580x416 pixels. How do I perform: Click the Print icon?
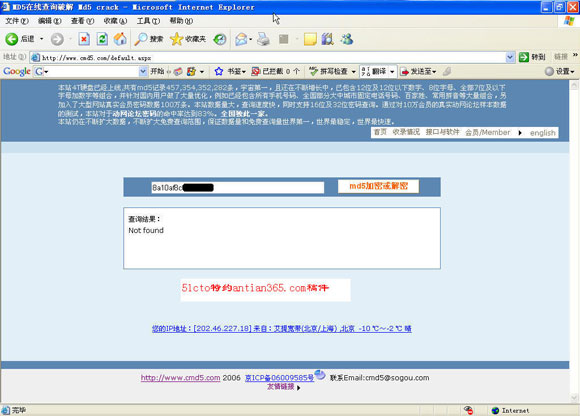263,39
